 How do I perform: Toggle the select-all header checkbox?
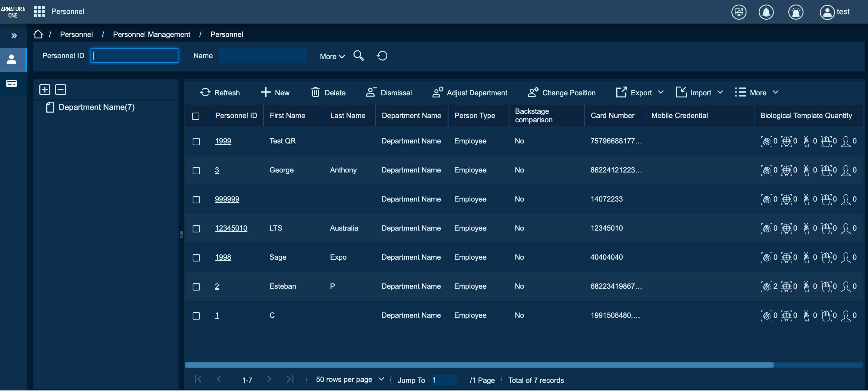[x=196, y=116]
